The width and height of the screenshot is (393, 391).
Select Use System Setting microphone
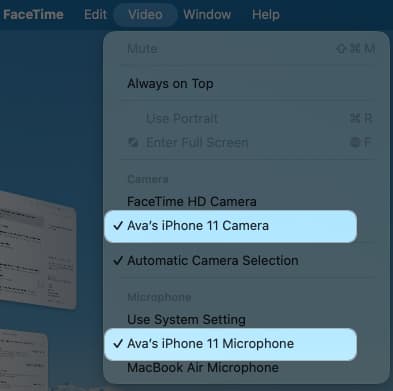point(247,320)
